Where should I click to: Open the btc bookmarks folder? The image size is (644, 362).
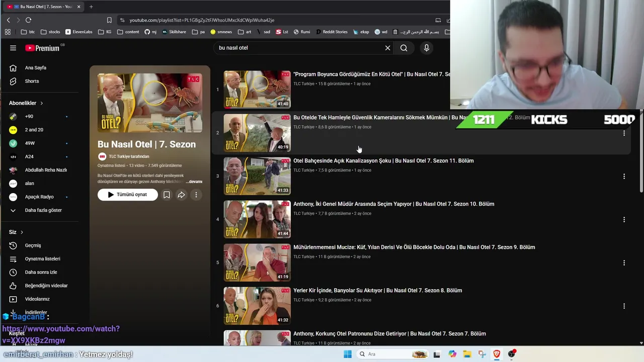click(x=28, y=32)
